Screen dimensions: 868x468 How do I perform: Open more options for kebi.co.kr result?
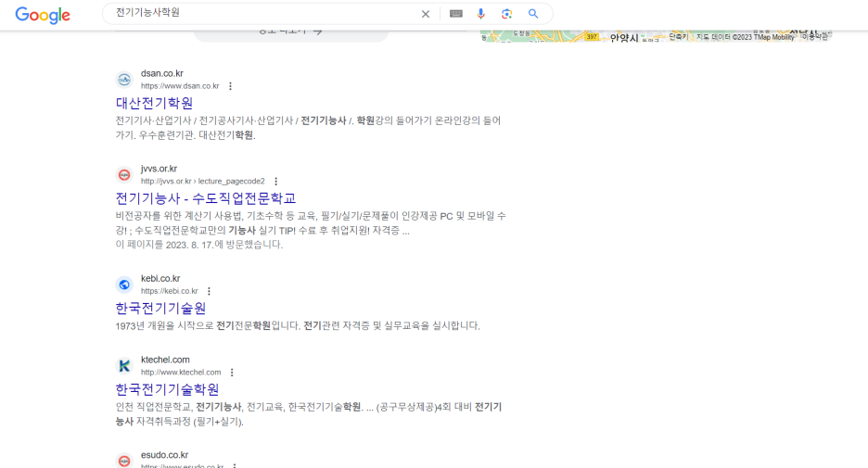click(209, 291)
